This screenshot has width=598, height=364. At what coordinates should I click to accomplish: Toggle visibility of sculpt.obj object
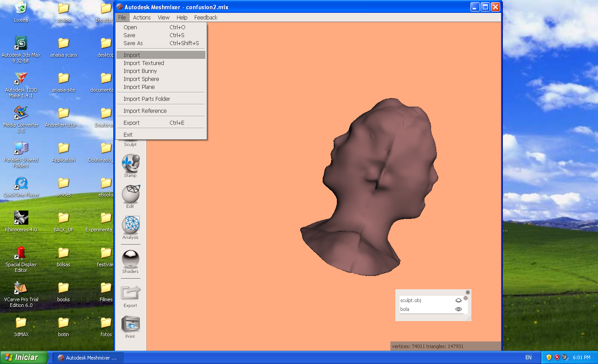click(x=459, y=300)
